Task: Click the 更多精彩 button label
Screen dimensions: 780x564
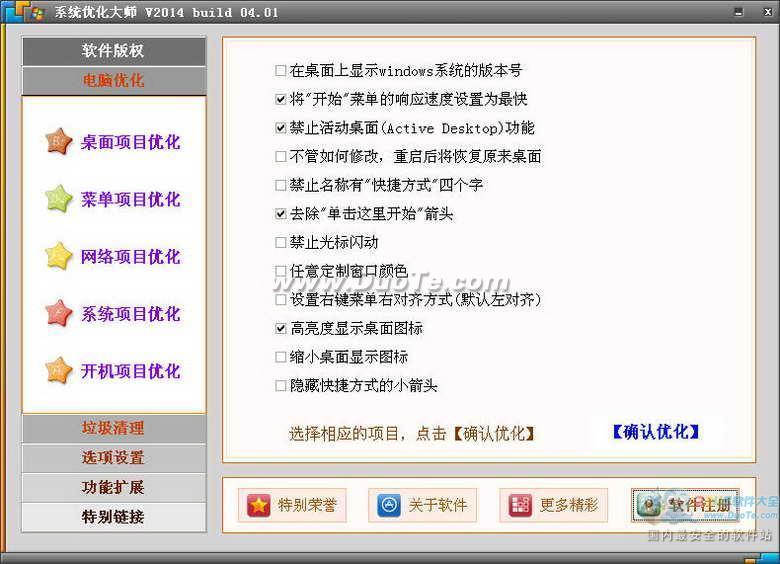Action: coord(569,505)
